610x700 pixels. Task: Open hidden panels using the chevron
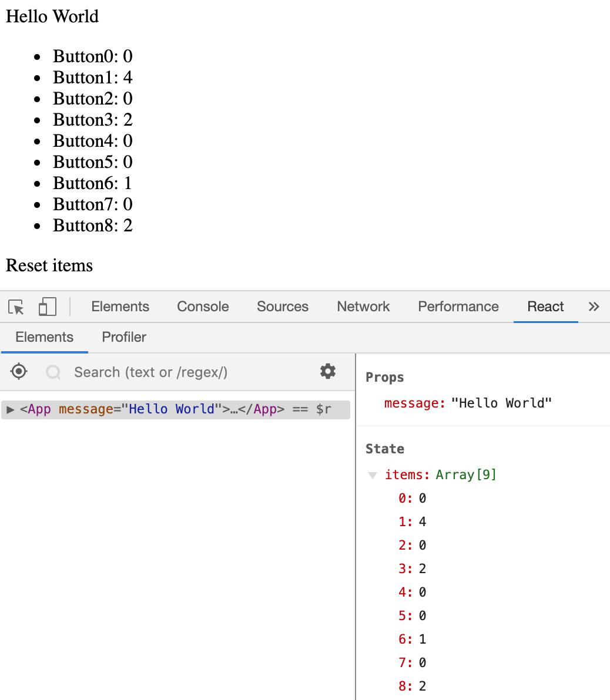(x=594, y=306)
